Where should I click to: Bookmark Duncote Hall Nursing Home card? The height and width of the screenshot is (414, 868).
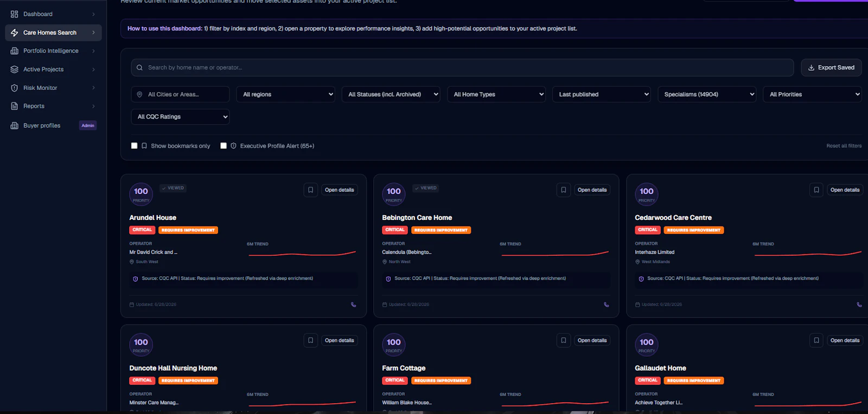311,340
